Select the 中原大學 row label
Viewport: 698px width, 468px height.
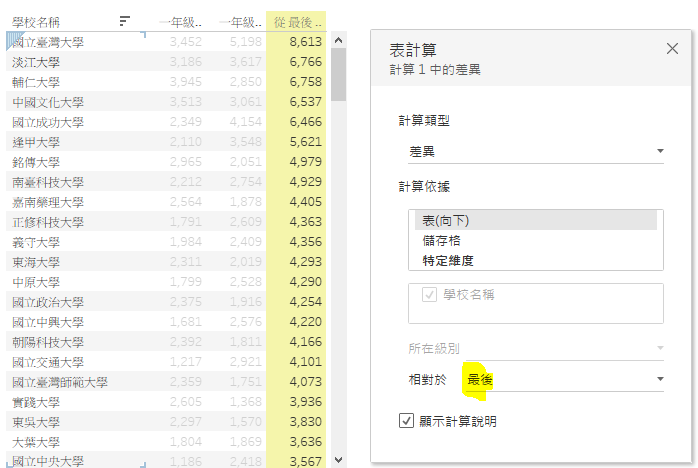coord(36,282)
